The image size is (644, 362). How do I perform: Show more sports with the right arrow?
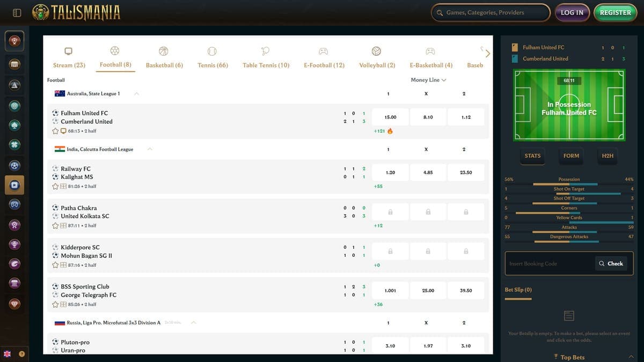(x=487, y=54)
